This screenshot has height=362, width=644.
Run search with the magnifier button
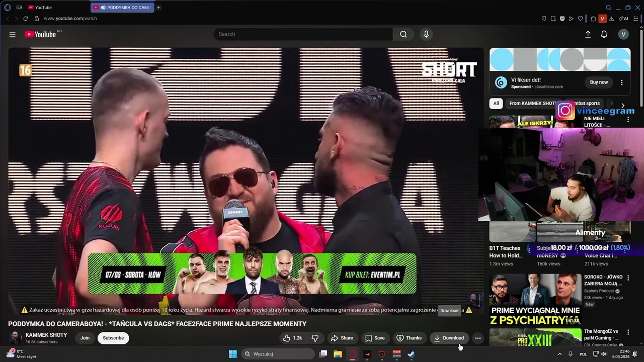coord(404,34)
